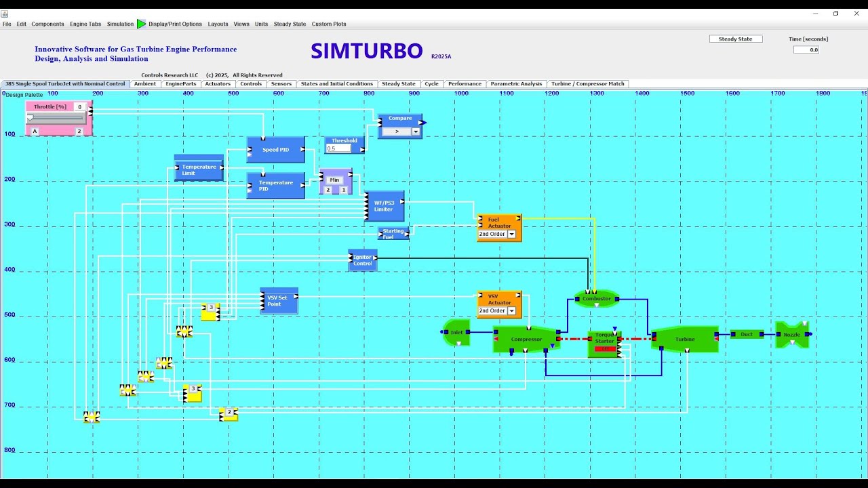Switch to the Sensors tab
868x488 pixels.
tap(281, 84)
